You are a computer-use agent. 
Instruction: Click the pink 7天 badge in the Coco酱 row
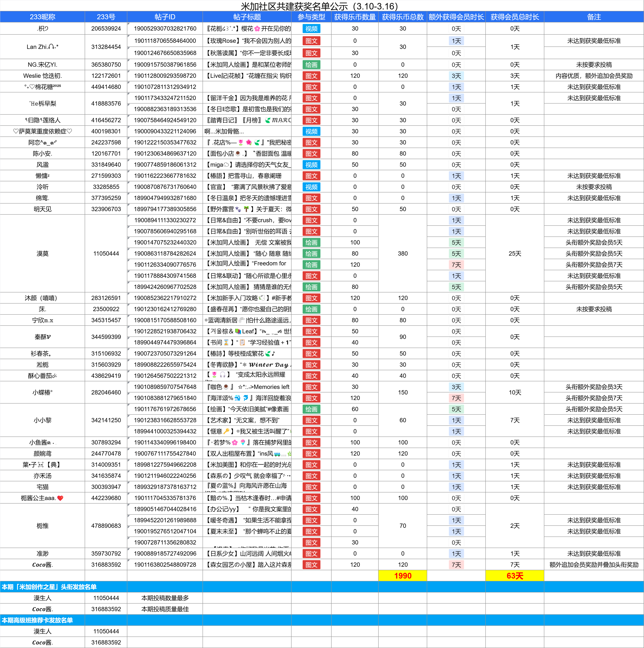tap(456, 565)
